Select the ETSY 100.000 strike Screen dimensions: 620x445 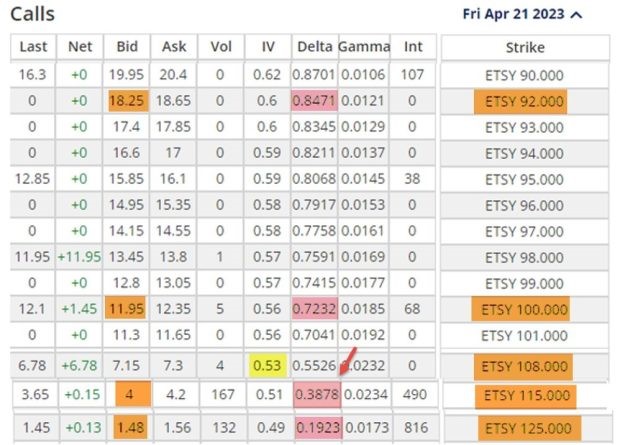[525, 310]
